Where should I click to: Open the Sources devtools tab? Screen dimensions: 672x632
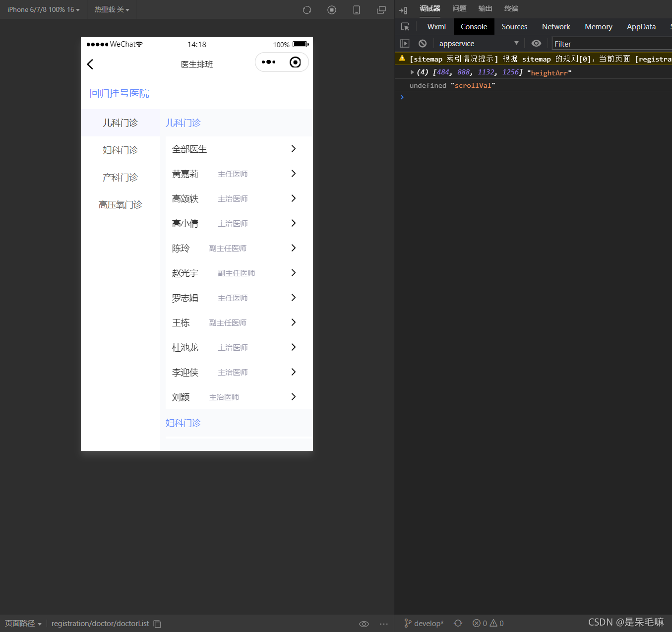[514, 27]
